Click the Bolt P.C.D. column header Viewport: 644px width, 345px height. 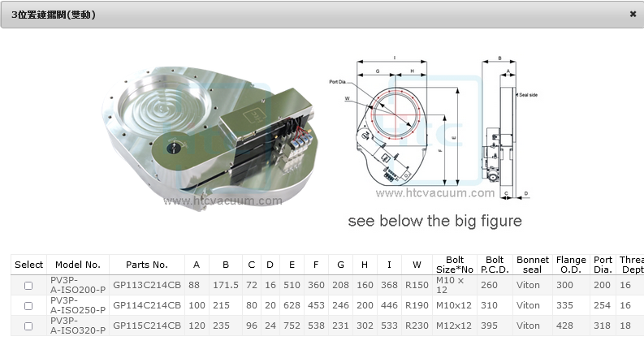click(x=495, y=265)
